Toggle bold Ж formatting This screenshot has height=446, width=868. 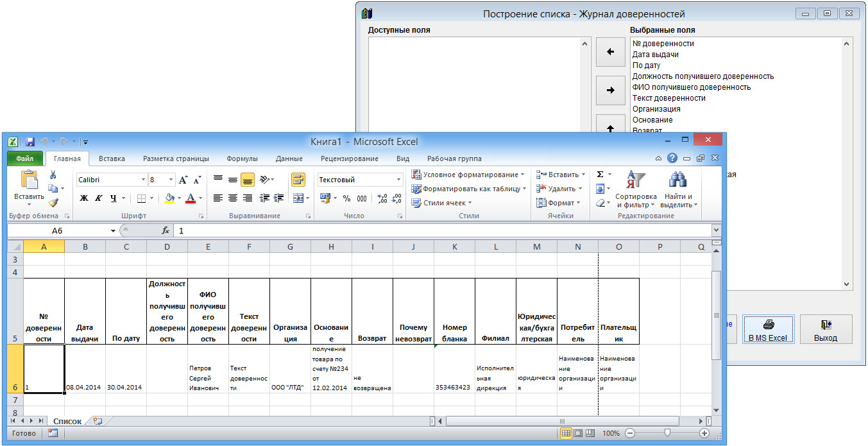pos(84,198)
